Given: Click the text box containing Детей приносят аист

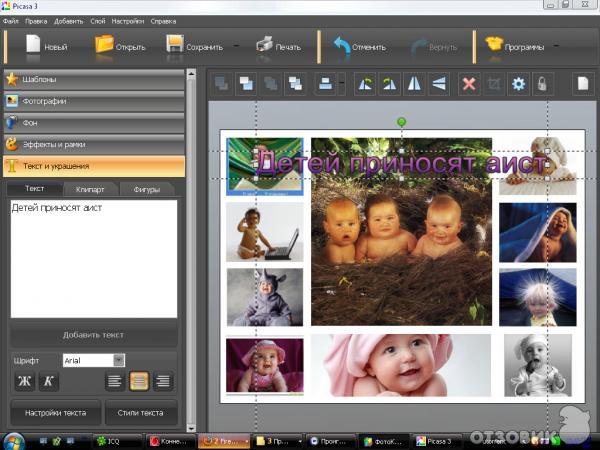Looking at the screenshot, I should coord(93,258).
